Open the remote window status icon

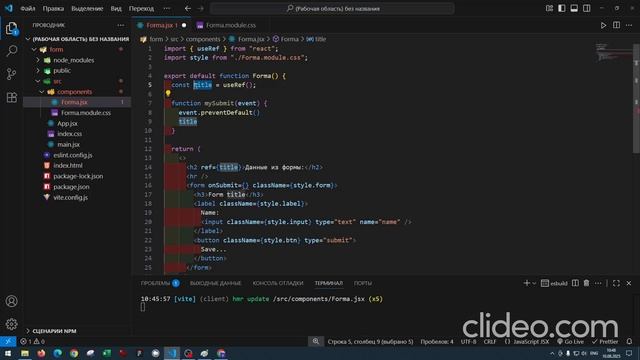[8, 341]
